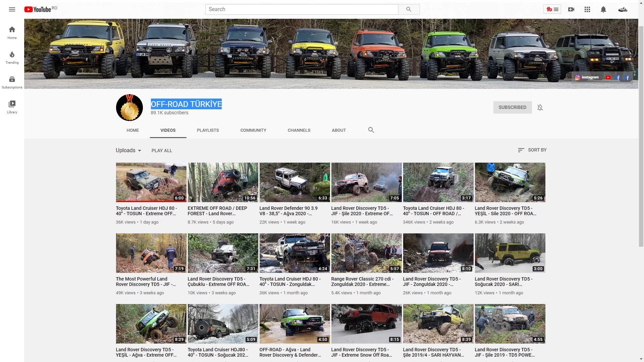
Task: Select the VIDEOS tab
Action: coord(168,130)
